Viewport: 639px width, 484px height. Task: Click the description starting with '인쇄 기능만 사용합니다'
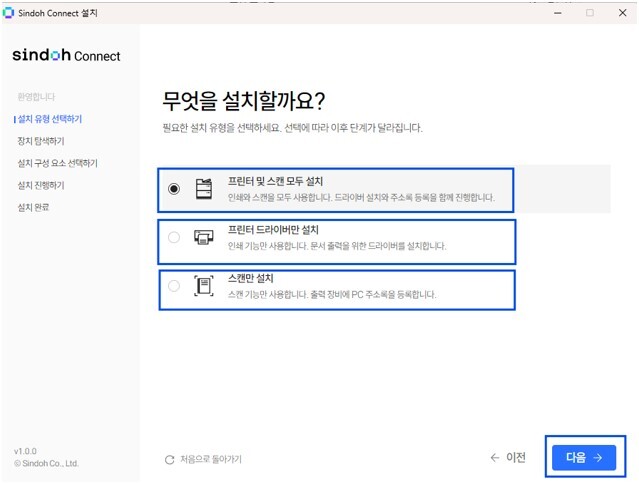337,246
